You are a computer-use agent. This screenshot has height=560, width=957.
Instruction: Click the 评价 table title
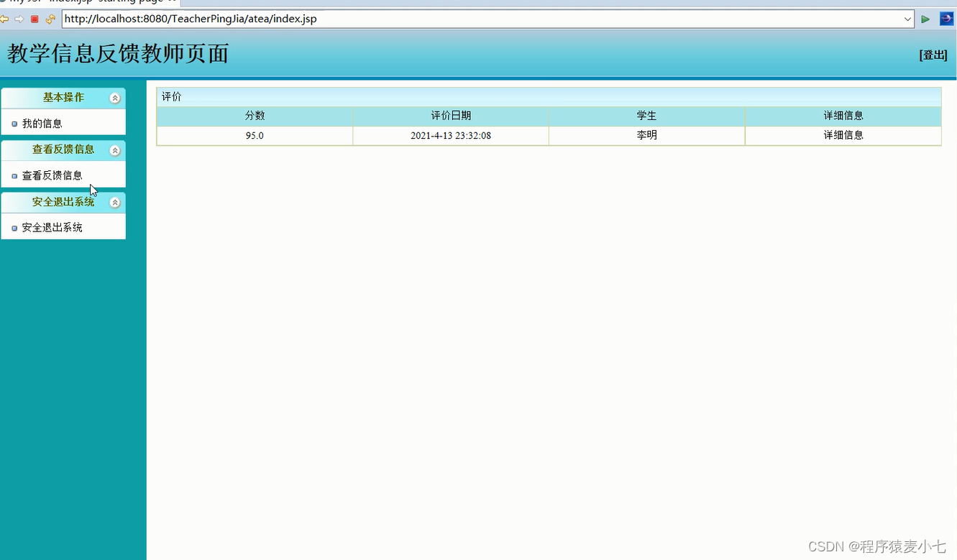coord(171,96)
